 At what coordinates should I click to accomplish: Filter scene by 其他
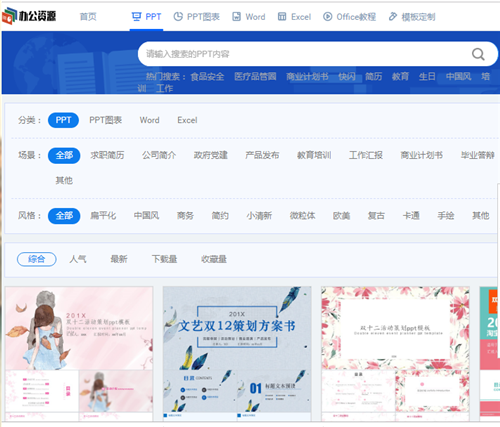pos(64,181)
